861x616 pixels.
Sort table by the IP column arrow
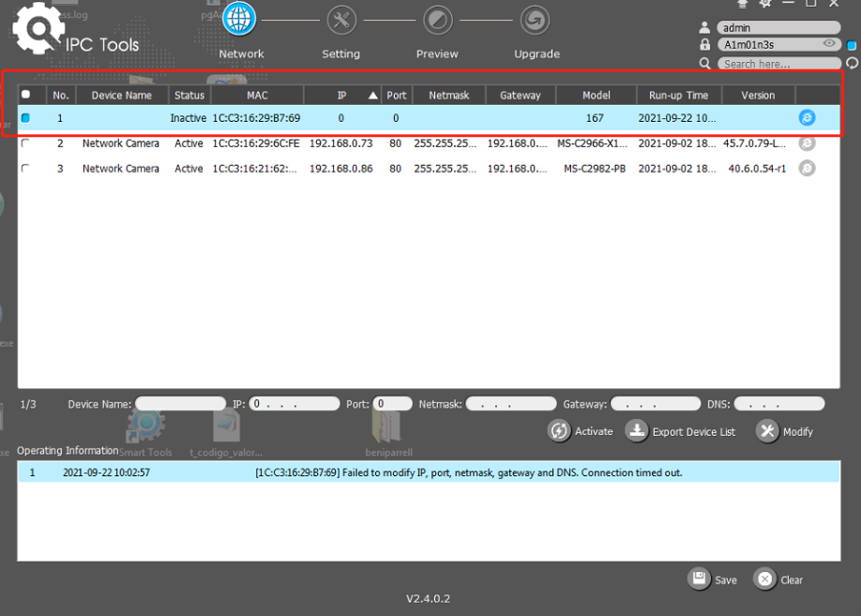[x=373, y=96]
